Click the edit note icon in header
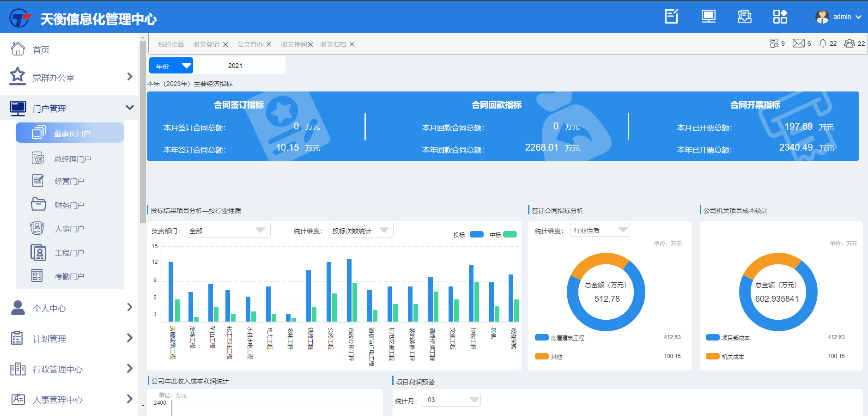This screenshot has height=420, width=868. [671, 17]
